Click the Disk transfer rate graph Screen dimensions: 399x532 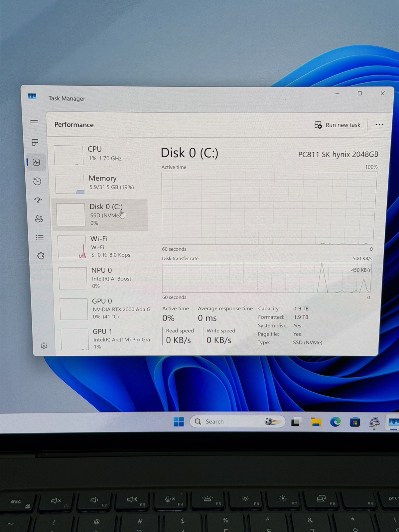(x=267, y=278)
